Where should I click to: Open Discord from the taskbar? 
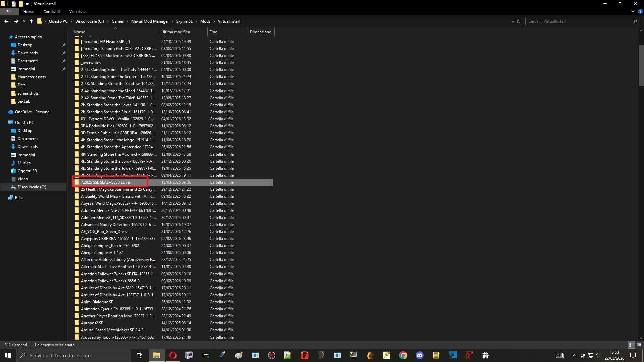point(420,355)
